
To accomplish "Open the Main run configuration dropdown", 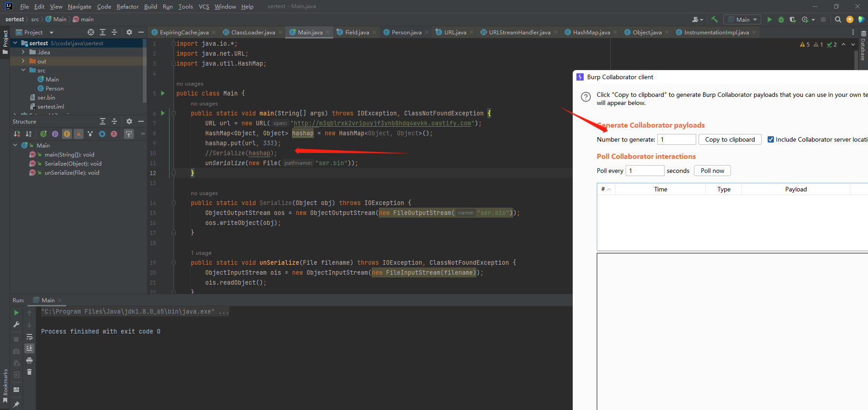I will pyautogui.click(x=741, y=19).
